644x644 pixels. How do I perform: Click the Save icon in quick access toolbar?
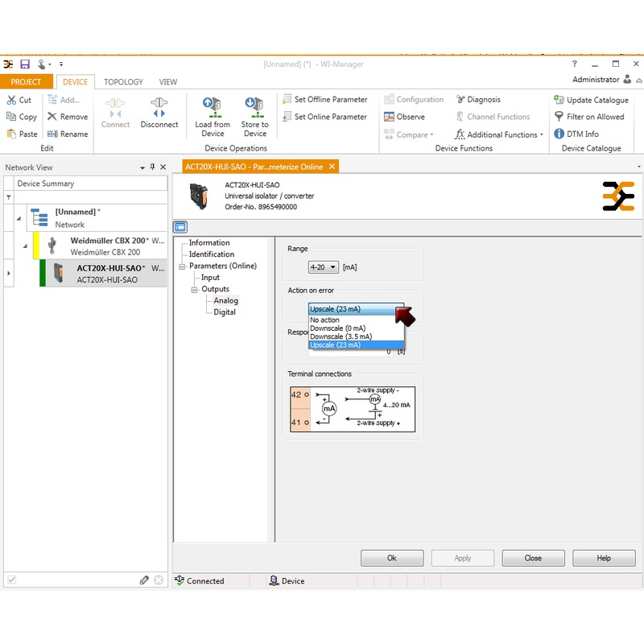[x=25, y=64]
